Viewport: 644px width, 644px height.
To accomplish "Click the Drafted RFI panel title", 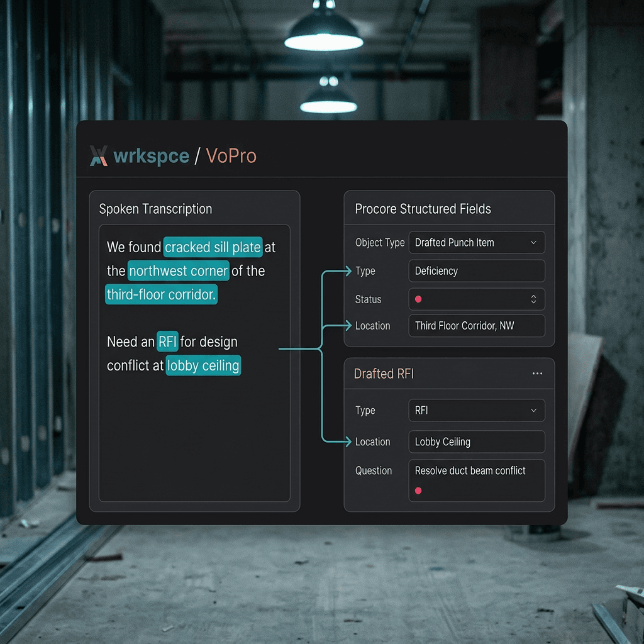I will tap(384, 374).
